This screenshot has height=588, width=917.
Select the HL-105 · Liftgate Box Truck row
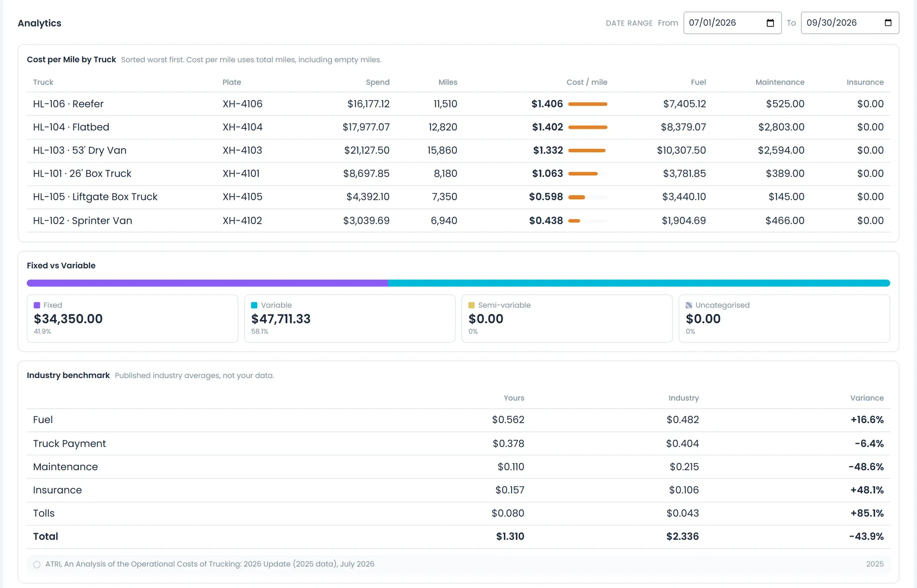[x=459, y=197]
